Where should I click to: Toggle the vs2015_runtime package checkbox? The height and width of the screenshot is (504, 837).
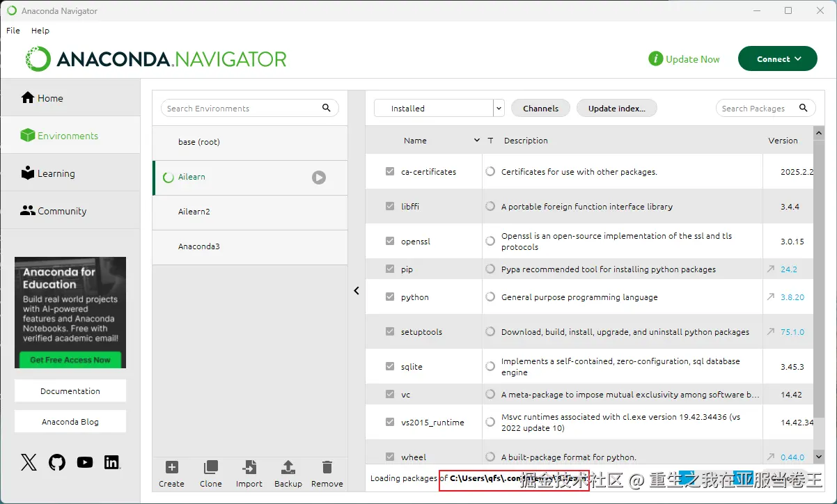pyautogui.click(x=390, y=422)
